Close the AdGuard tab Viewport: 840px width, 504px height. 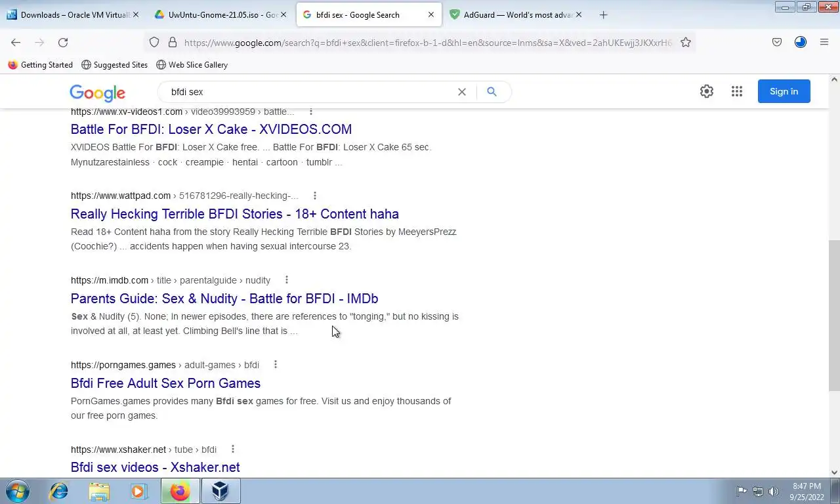[x=578, y=14]
